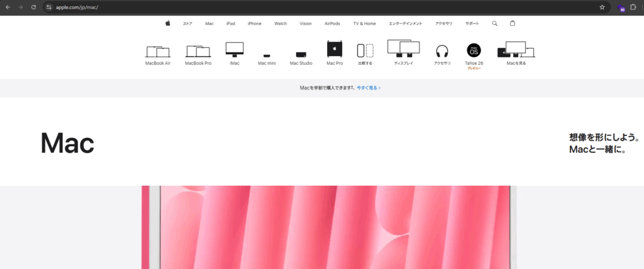
Task: Select the Mac Pro tower icon
Action: coord(335,49)
